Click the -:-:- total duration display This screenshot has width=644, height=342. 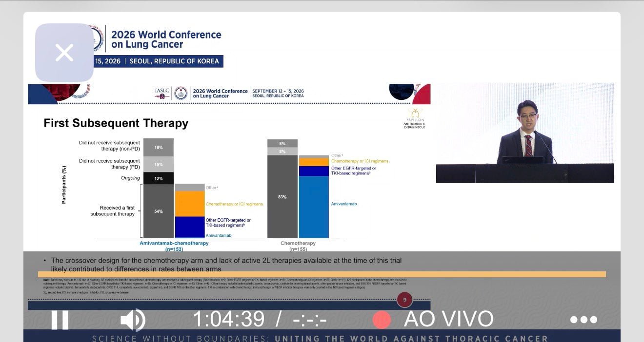(310, 320)
